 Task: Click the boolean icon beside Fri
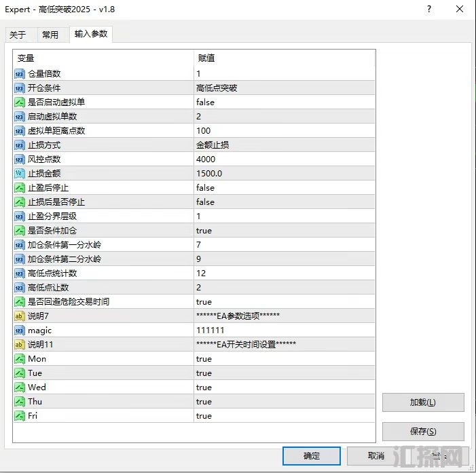pos(20,416)
